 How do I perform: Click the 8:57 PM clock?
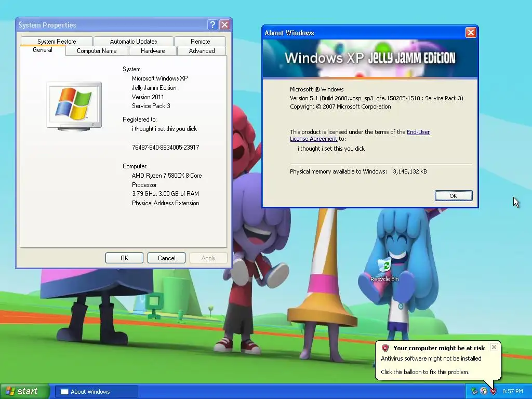coord(512,391)
